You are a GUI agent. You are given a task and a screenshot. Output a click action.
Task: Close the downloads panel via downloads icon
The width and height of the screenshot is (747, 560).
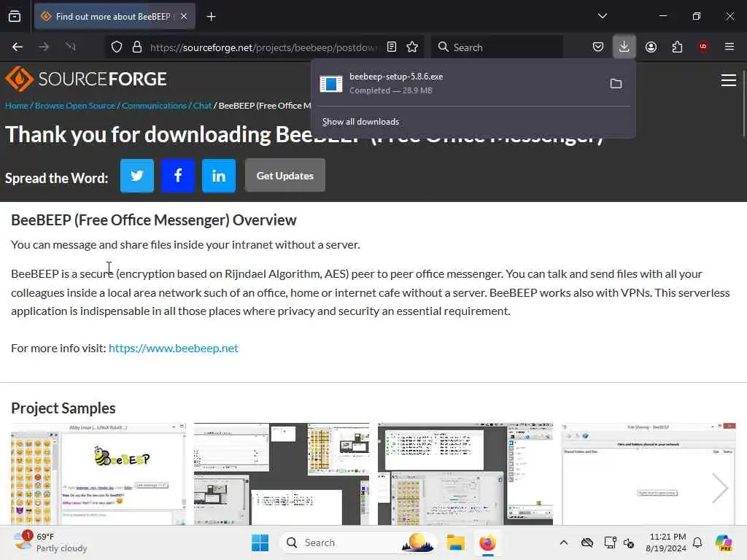[624, 47]
